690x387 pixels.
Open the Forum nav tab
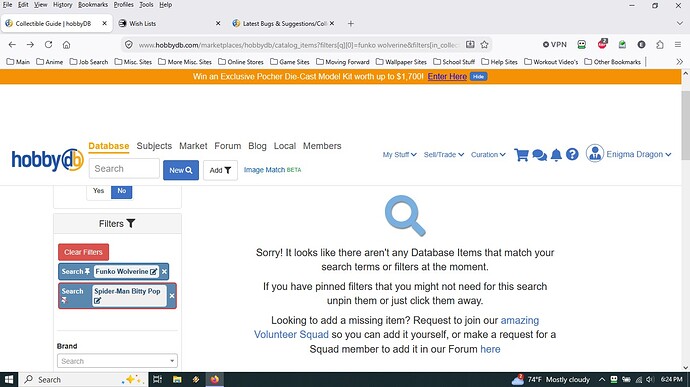click(x=228, y=146)
